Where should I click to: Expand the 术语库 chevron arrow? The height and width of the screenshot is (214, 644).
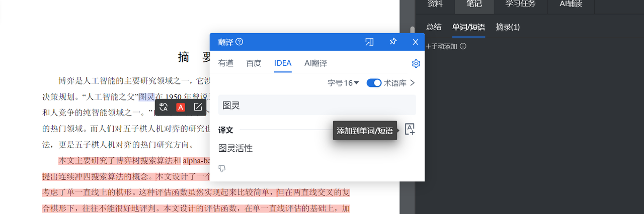413,83
